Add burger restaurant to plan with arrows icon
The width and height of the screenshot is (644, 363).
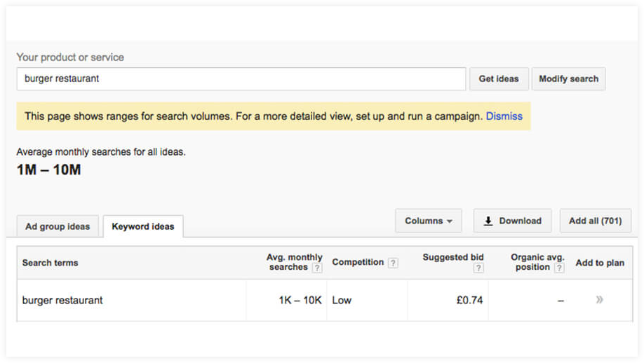599,300
